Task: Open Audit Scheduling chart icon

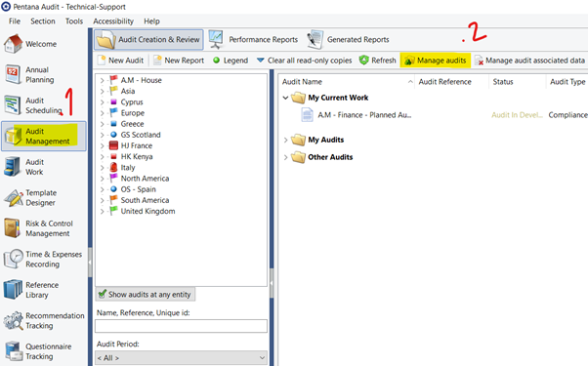Action: [13, 105]
